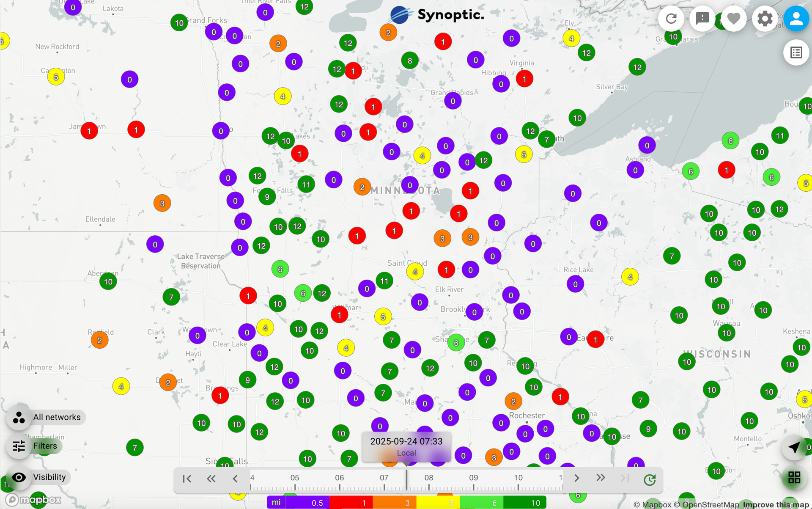
Task: Click the Saint Cloud station marker showing 4
Action: coord(415,272)
